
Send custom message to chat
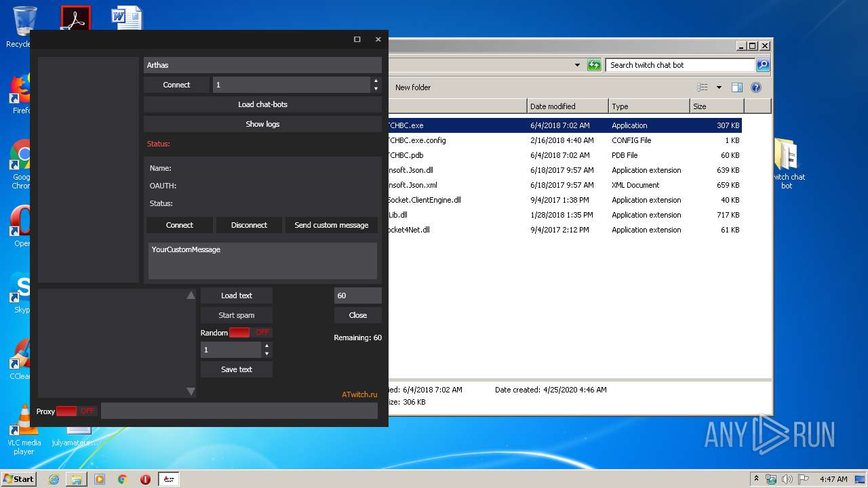pos(332,225)
